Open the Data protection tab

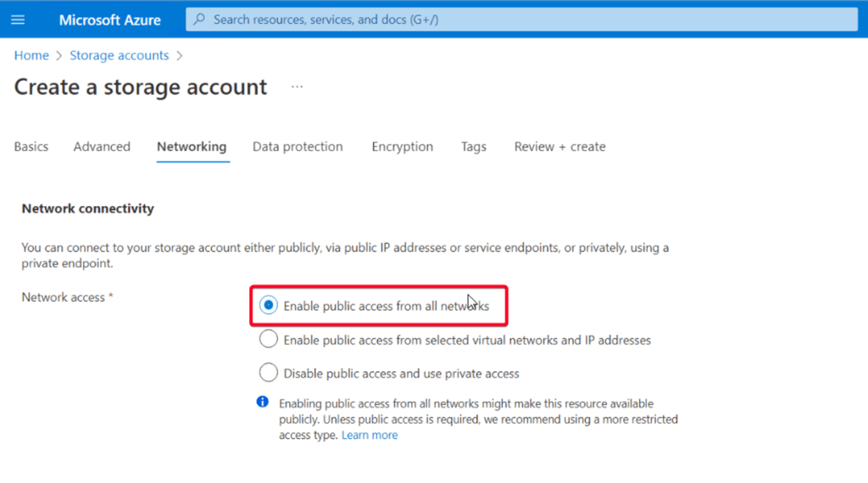tap(298, 147)
